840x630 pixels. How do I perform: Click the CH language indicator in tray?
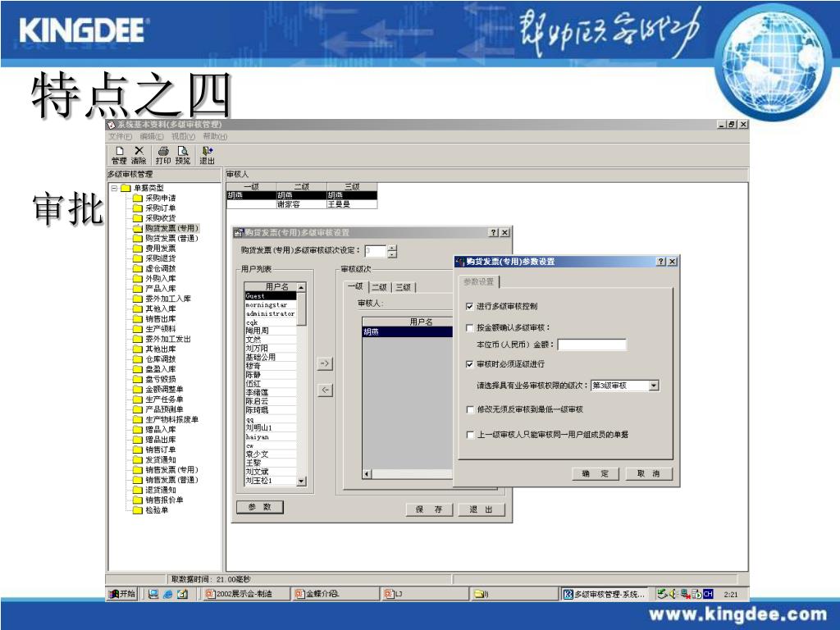click(x=708, y=594)
